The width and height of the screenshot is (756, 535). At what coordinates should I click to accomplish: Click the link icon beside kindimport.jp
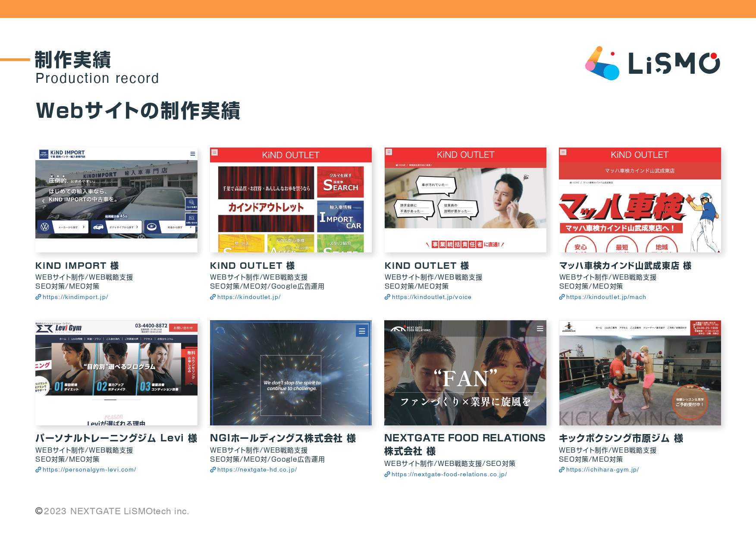(38, 297)
